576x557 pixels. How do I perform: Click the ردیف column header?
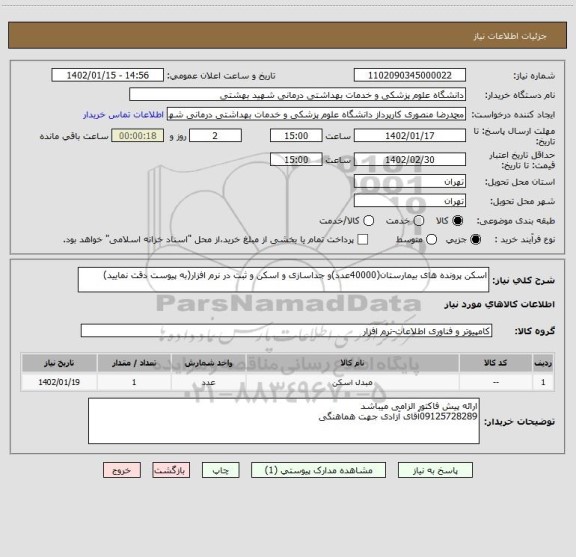point(543,363)
